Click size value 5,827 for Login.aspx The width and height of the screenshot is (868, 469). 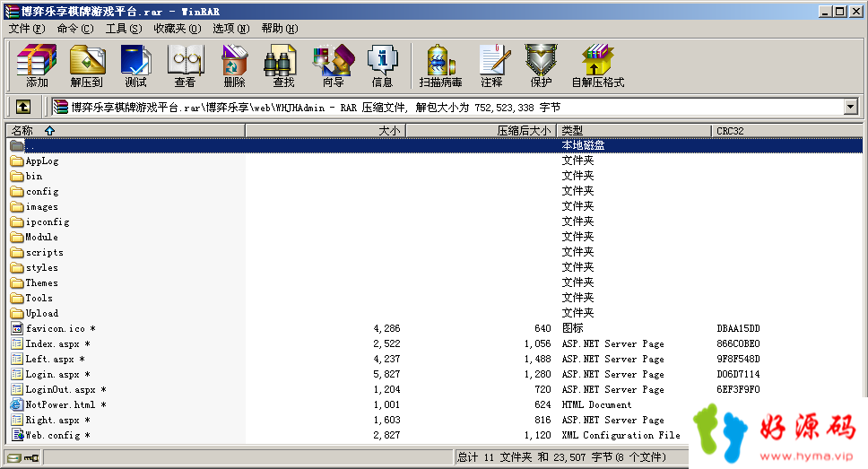tap(386, 374)
